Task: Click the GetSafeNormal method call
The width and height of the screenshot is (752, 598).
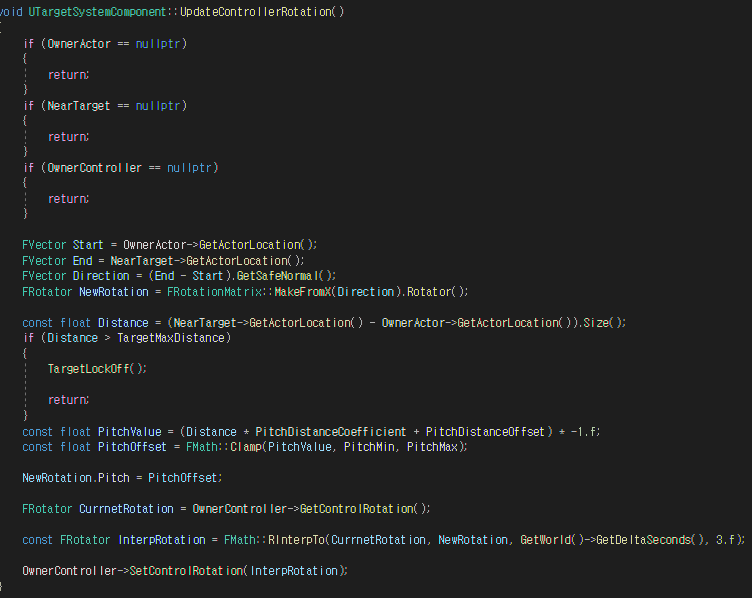Action: tap(278, 276)
